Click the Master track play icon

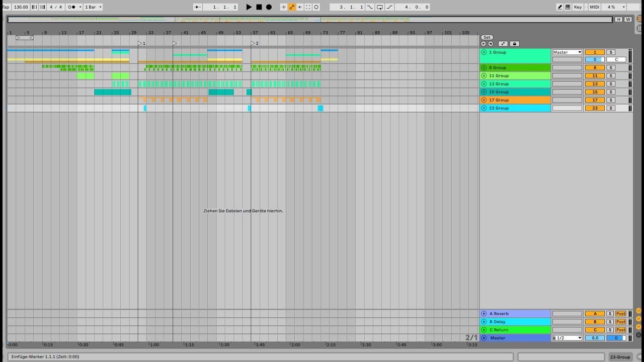(484, 338)
